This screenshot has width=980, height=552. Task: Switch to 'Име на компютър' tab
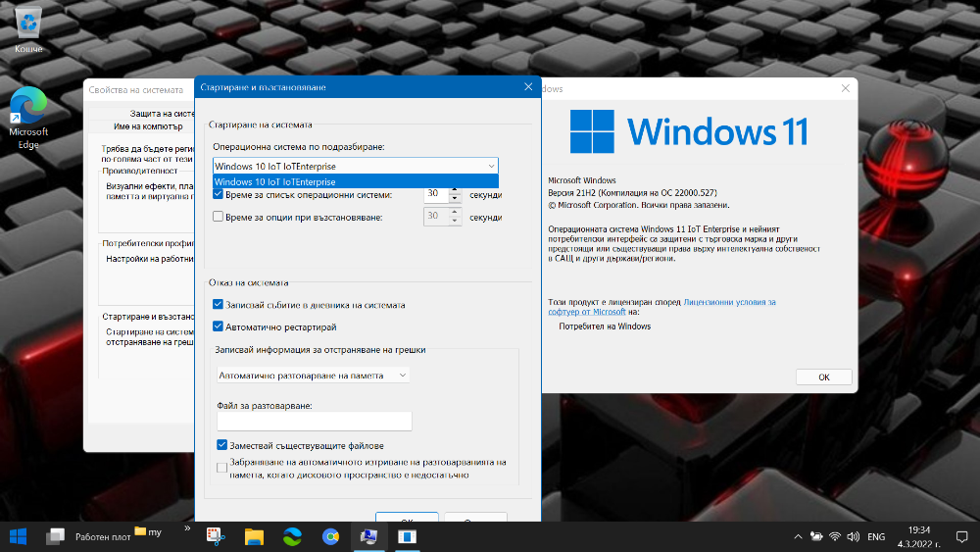click(148, 126)
